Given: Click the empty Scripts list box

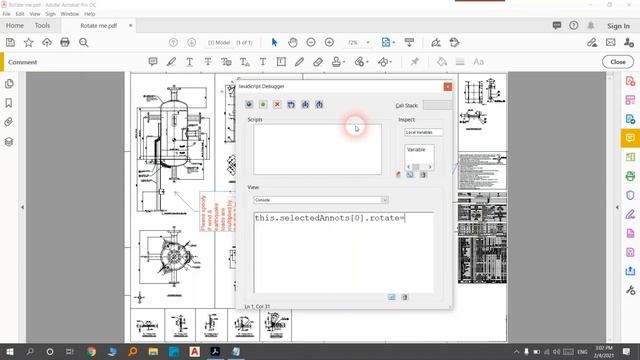Looking at the screenshot, I should [318, 149].
